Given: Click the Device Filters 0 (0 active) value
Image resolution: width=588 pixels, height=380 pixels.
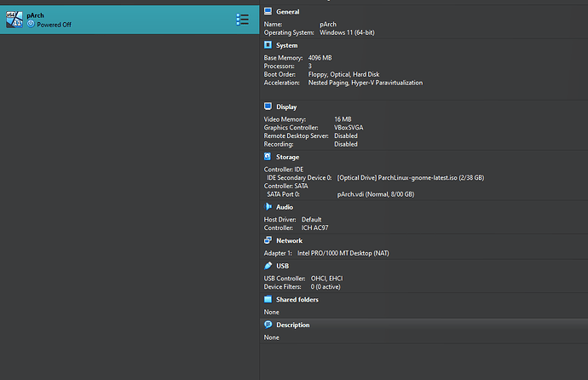Looking at the screenshot, I should 326,286.
